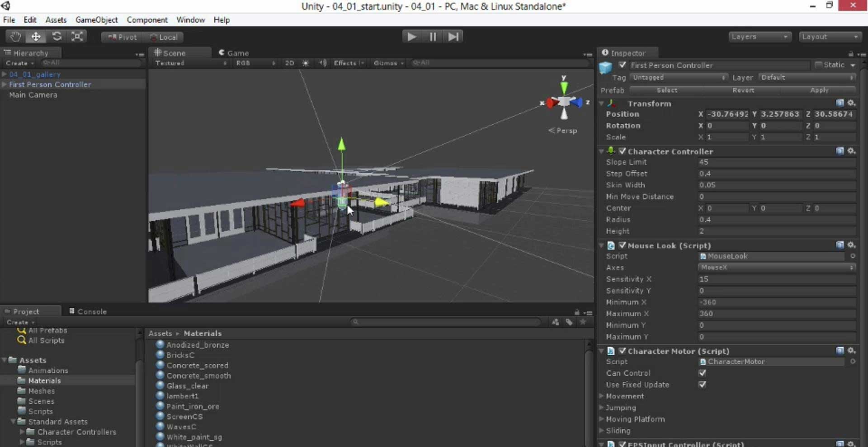Click the scene orientation gizmo cube
The image size is (868, 447).
coord(564,102)
